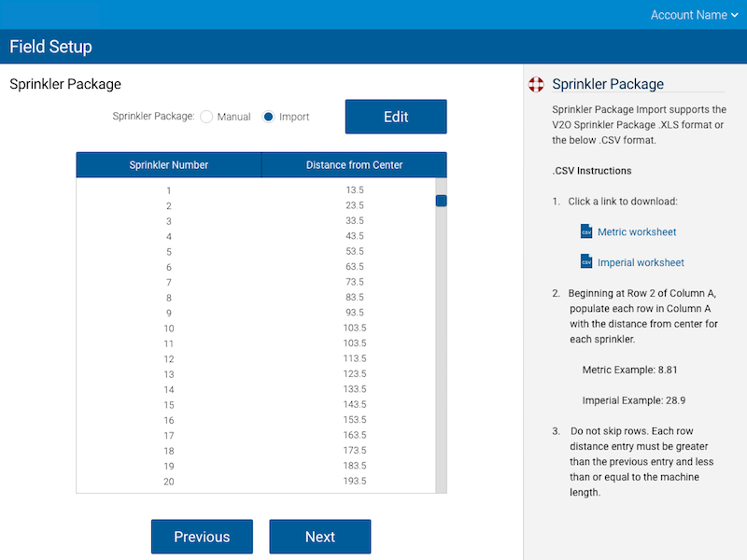Select distance value 63.5
The image size is (747, 560).
[x=355, y=266]
